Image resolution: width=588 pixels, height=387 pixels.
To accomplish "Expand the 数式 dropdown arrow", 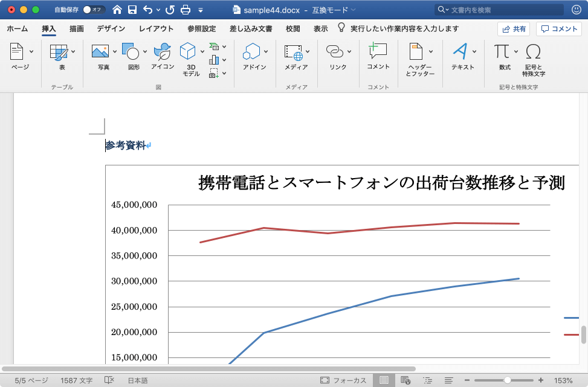I will (516, 52).
